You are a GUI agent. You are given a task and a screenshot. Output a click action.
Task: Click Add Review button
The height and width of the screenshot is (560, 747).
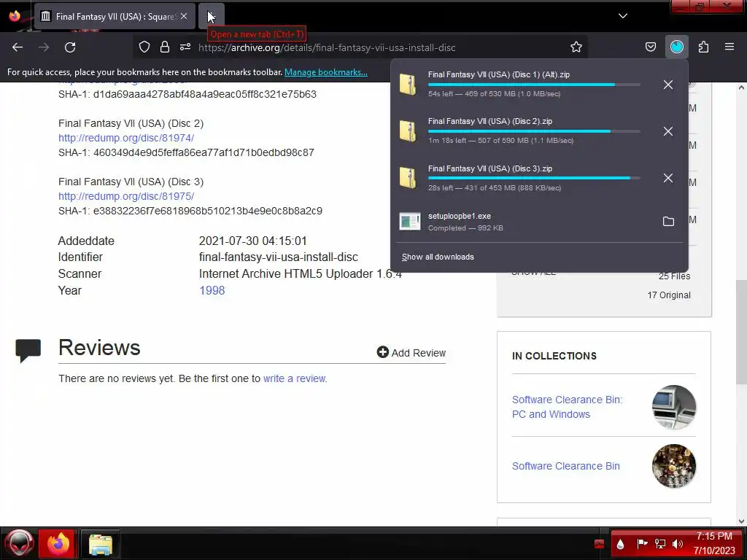click(x=411, y=352)
